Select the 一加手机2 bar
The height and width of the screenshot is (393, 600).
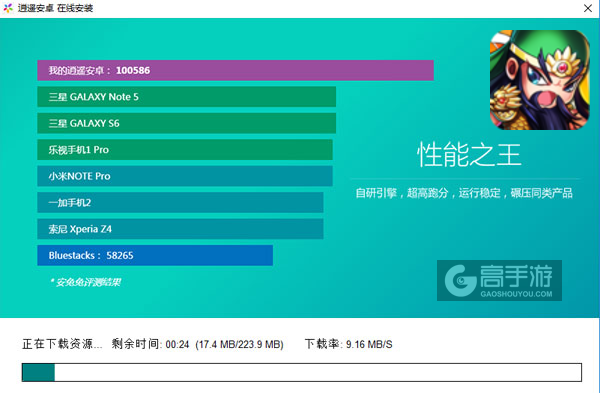(180, 202)
